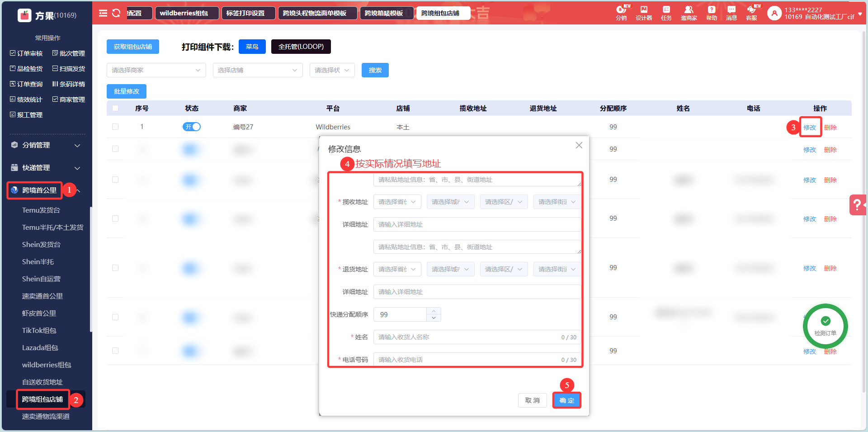The height and width of the screenshot is (432, 868).
Task: Click the 获取组包店铺 button
Action: point(133,47)
